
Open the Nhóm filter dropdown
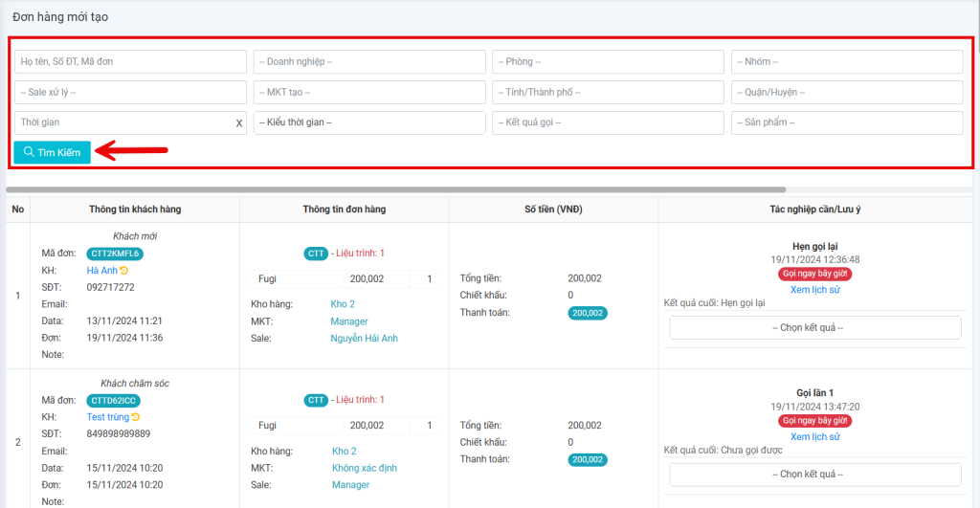(847, 62)
